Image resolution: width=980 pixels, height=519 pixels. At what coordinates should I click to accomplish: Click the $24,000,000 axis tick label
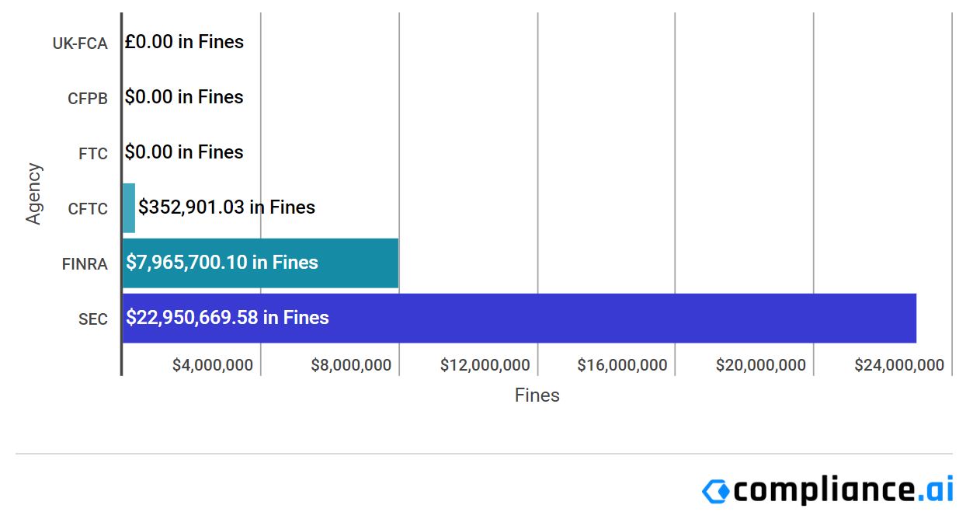899,365
